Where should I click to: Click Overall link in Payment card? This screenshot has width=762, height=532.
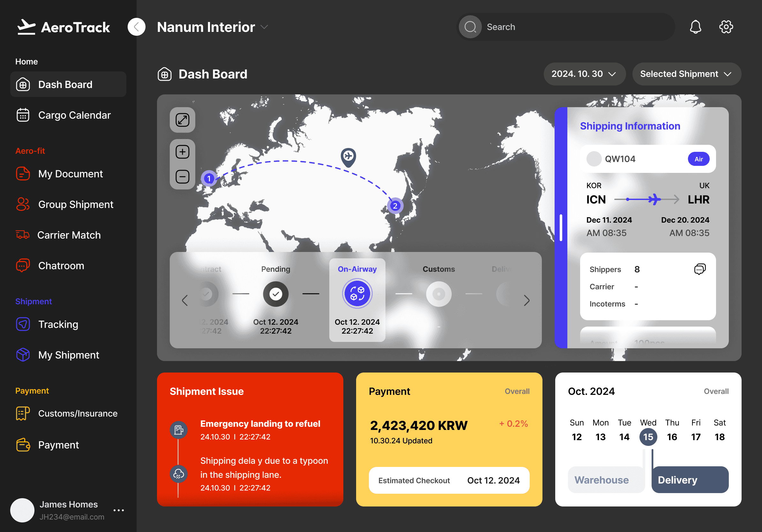pyautogui.click(x=517, y=391)
